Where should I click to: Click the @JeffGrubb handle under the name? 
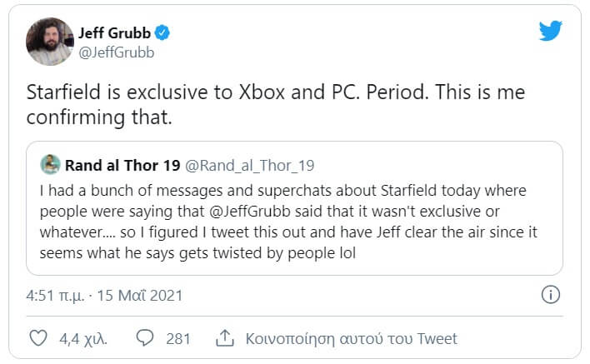pos(116,52)
